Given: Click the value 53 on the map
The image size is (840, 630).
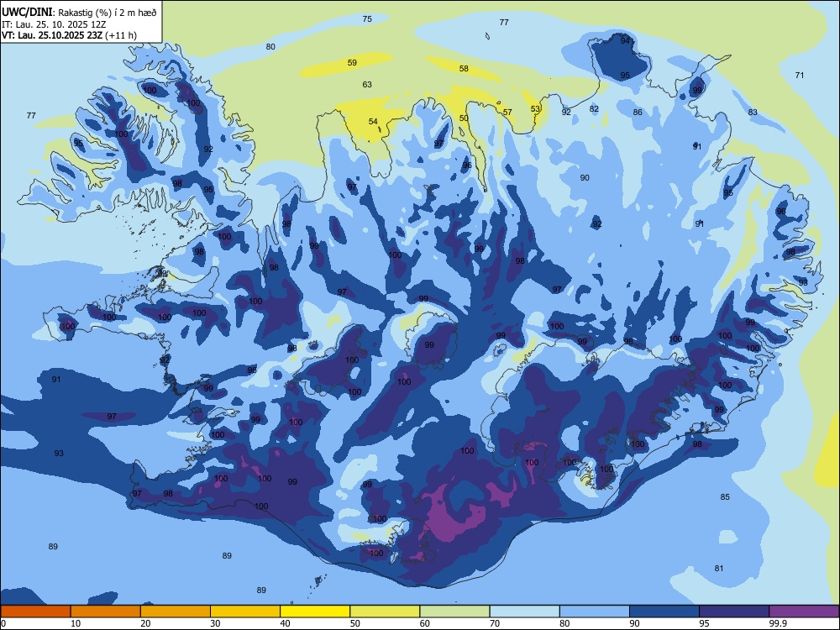Looking at the screenshot, I should (535, 108).
